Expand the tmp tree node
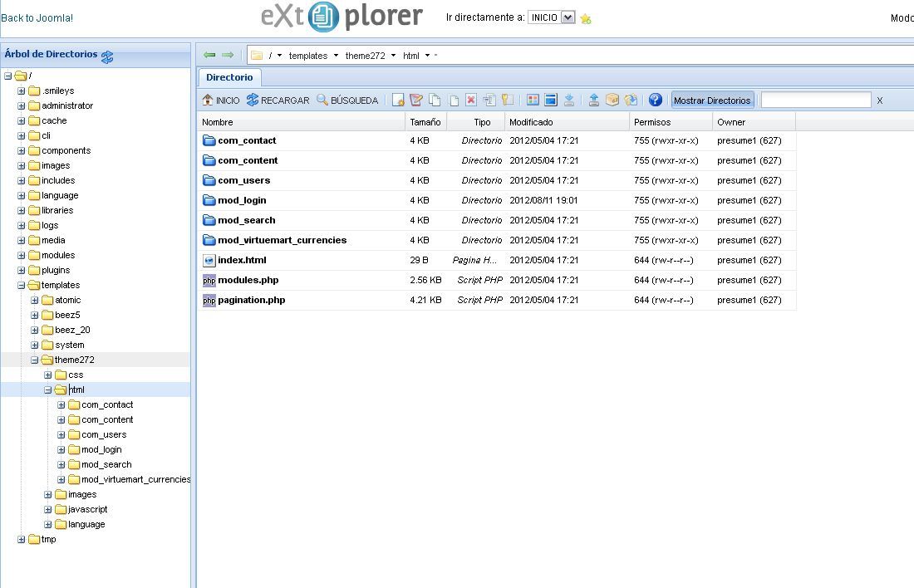The width and height of the screenshot is (914, 588). click(x=21, y=540)
